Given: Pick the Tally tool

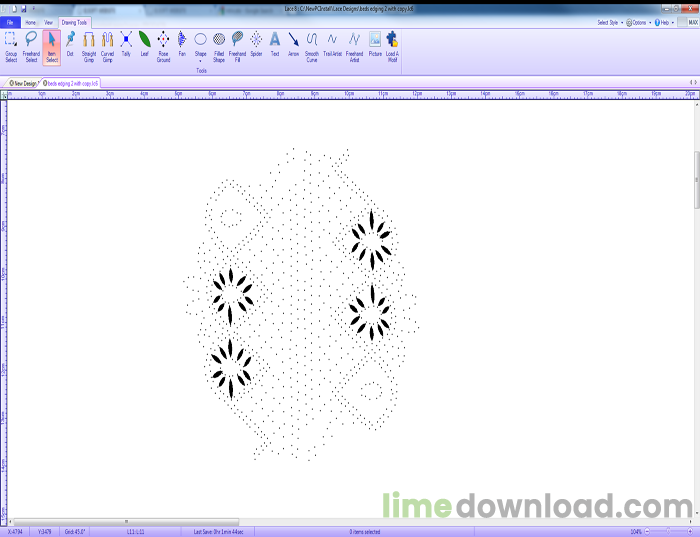Looking at the screenshot, I should [126, 45].
